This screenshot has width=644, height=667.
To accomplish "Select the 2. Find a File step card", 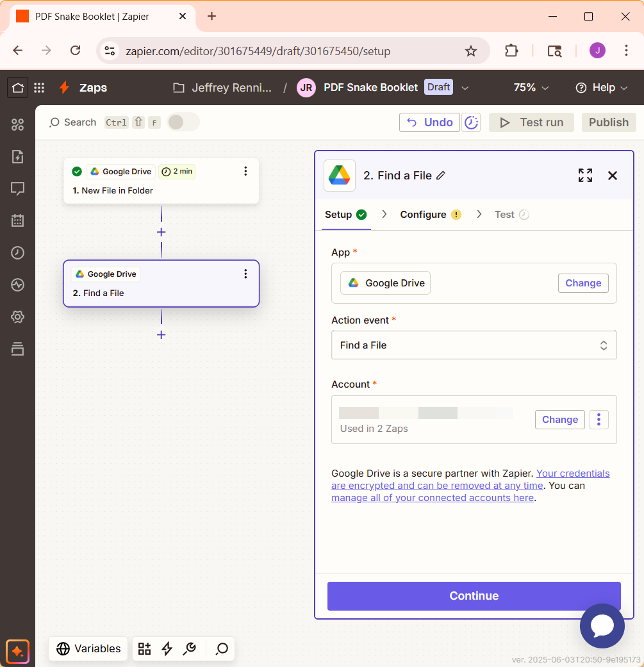I will point(161,283).
